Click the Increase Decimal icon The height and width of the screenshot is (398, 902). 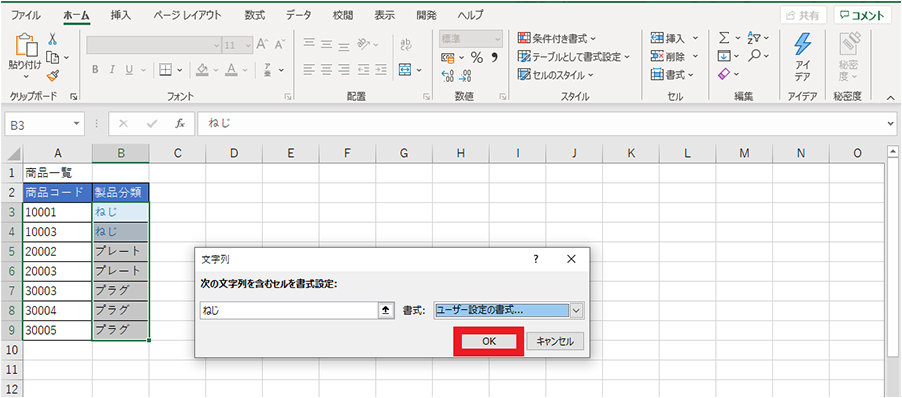pyautogui.click(x=447, y=76)
